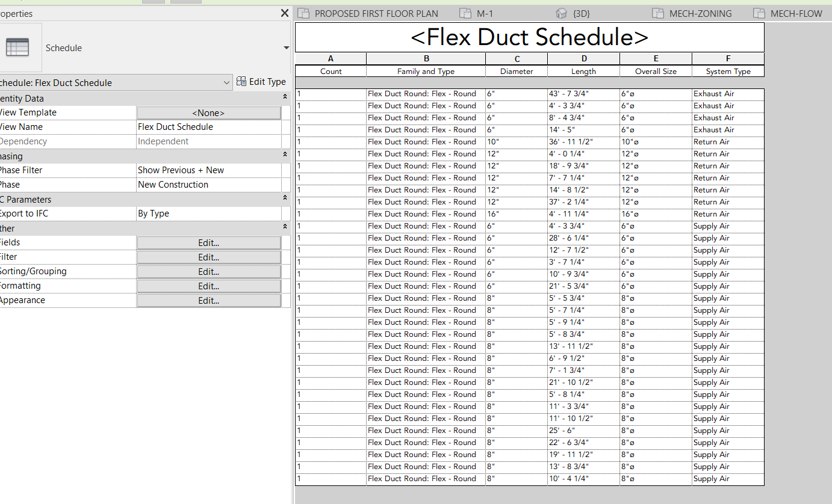
Task: Open the Flex Duct Schedule selector dropdown
Action: coord(227,82)
